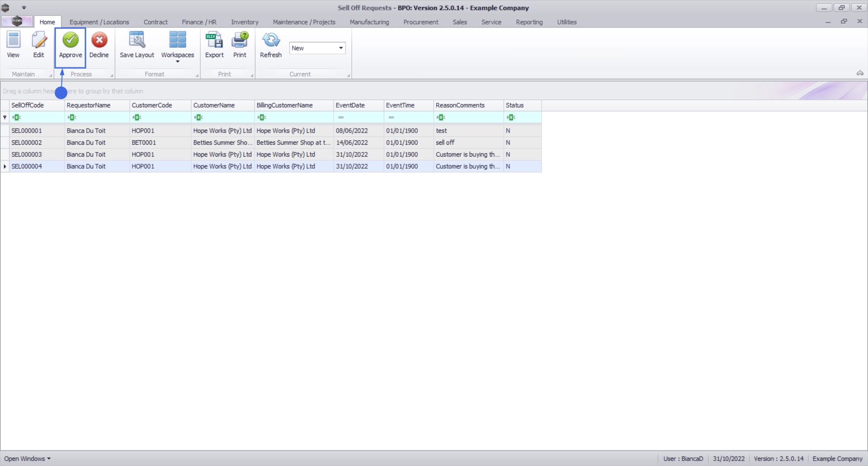Print the sell off requests list
The image size is (868, 466).
tap(240, 45)
